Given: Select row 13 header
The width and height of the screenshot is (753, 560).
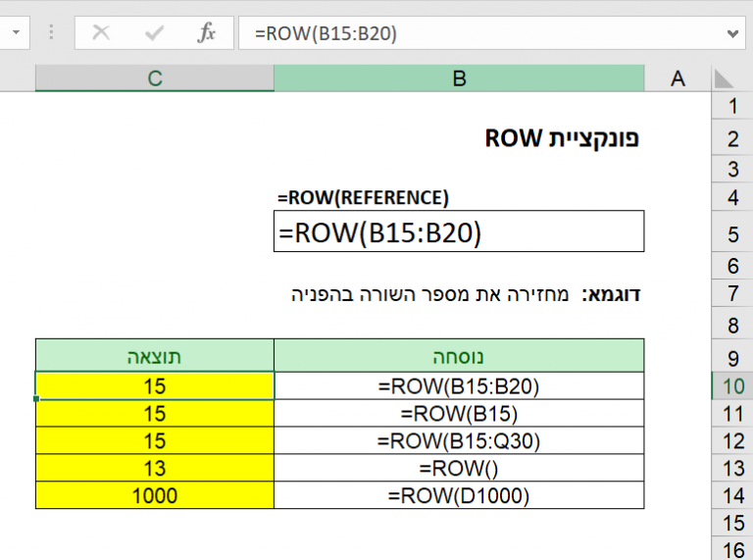Looking at the screenshot, I should 732,468.
